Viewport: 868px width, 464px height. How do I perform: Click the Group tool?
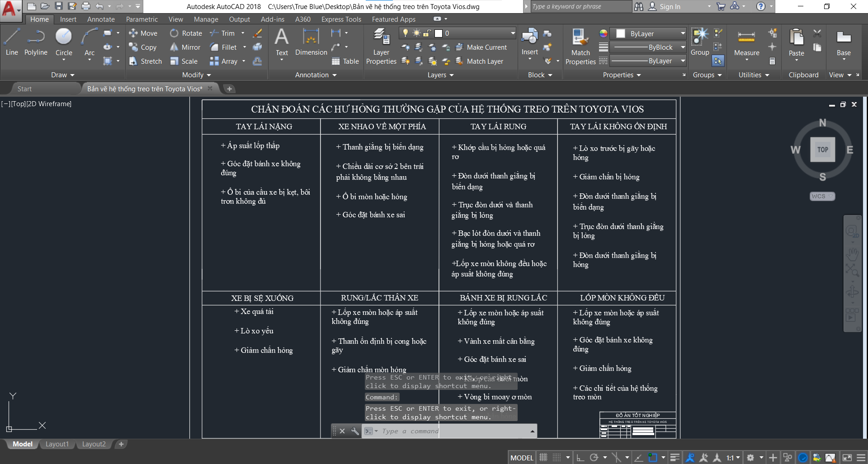(x=700, y=42)
